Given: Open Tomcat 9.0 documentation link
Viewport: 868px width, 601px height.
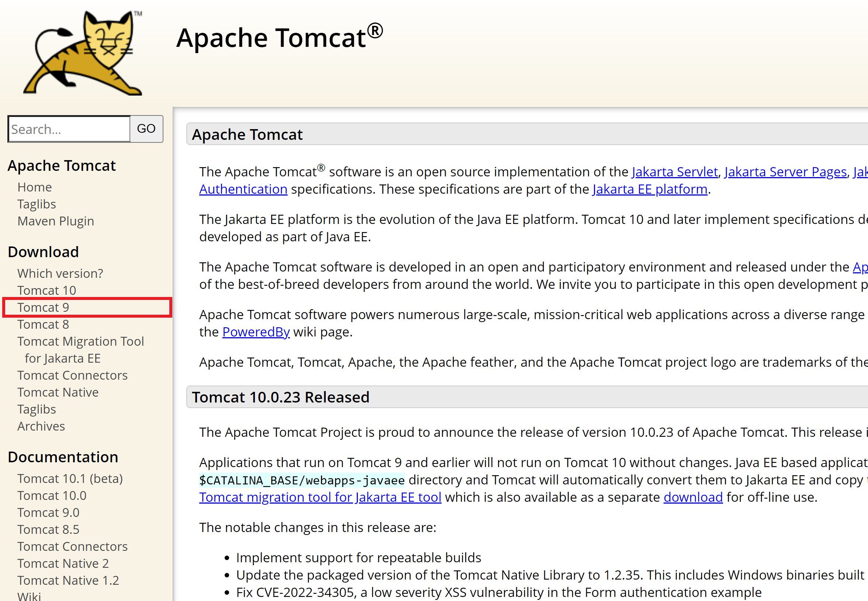Looking at the screenshot, I should pyautogui.click(x=48, y=512).
